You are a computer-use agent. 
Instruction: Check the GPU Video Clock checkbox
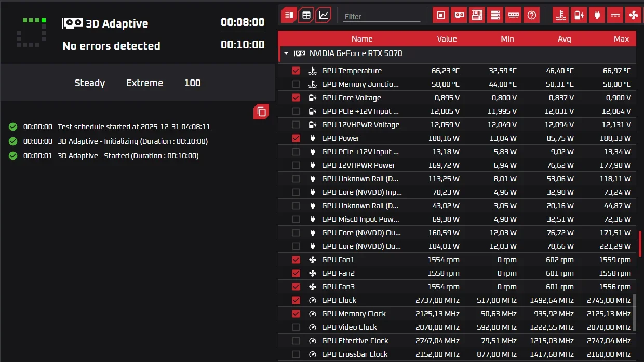pos(296,327)
